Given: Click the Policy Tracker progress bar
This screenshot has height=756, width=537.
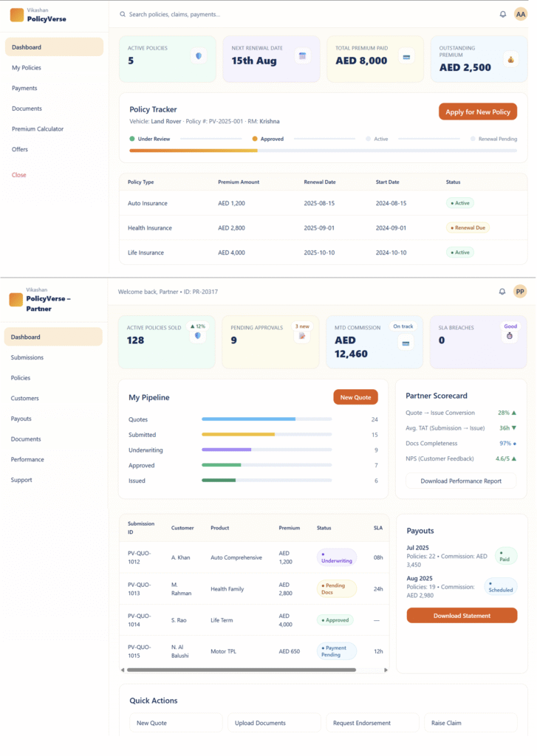Looking at the screenshot, I should [x=323, y=151].
